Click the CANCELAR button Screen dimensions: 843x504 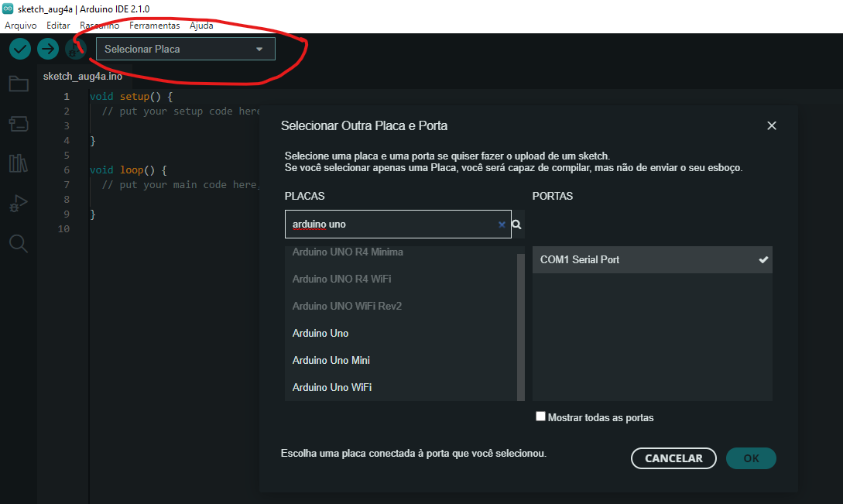[673, 458]
